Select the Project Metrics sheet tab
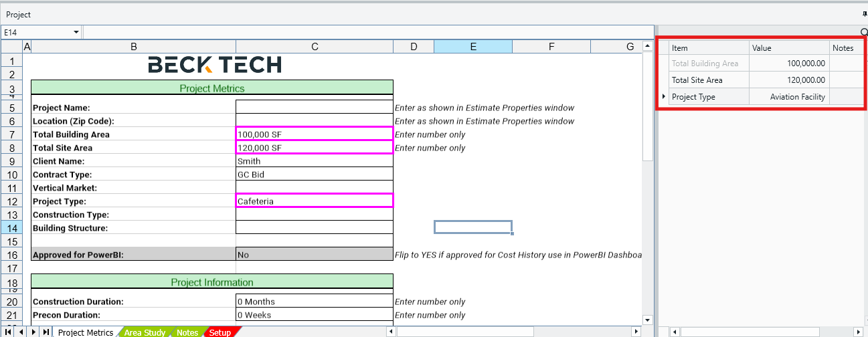The image size is (868, 337). 86,332
